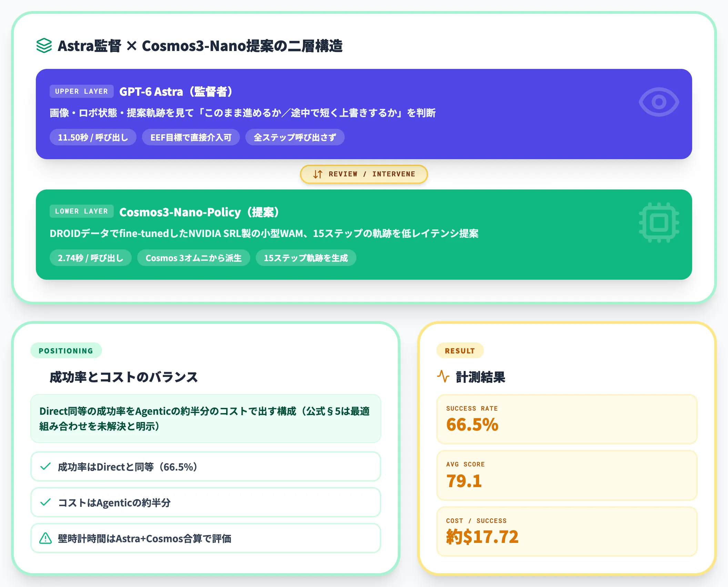Click the eye icon in the Astra panel
Image resolution: width=728 pixels, height=587 pixels.
point(659,102)
